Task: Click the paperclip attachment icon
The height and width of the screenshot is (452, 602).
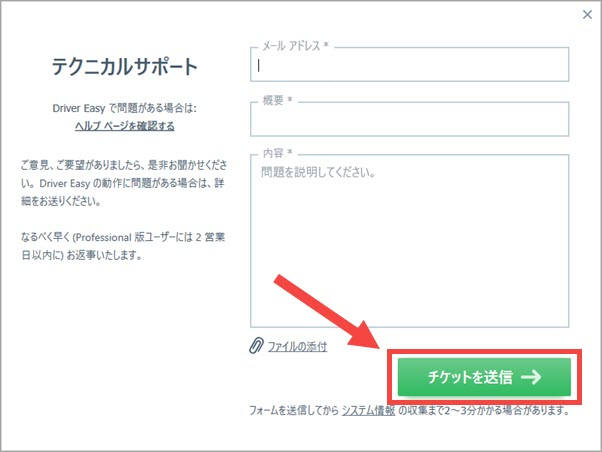Action: (255, 346)
